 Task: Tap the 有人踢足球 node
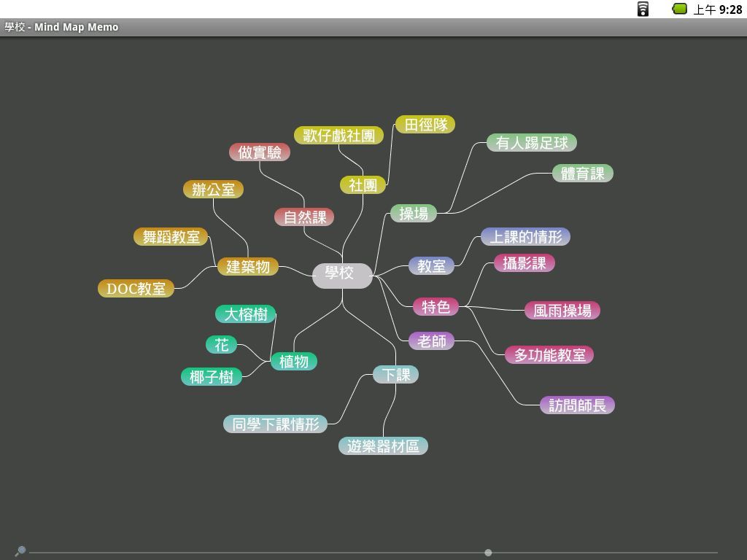point(532,143)
